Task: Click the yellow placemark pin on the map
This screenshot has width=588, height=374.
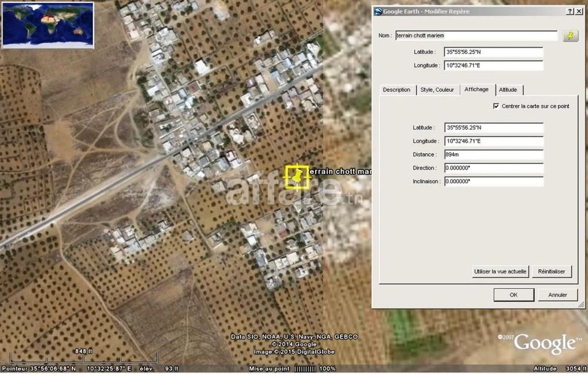Action: pos(297,177)
